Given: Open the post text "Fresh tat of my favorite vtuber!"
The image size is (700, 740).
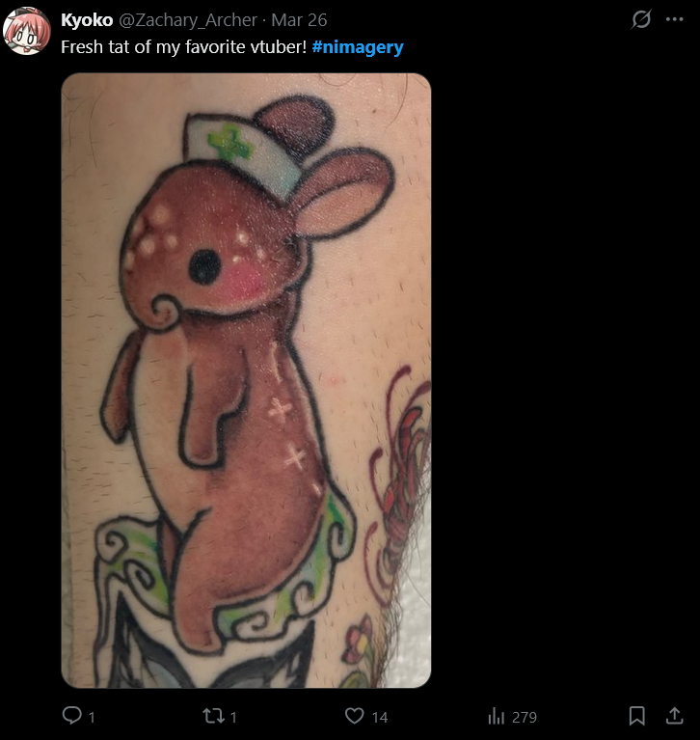Looking at the screenshot, I should (x=184, y=47).
